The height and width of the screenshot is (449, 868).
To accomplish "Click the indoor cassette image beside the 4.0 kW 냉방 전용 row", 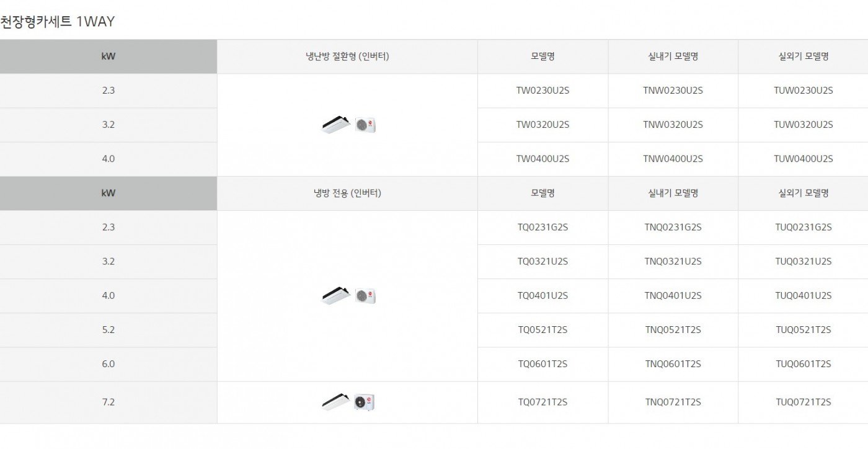I will point(336,296).
